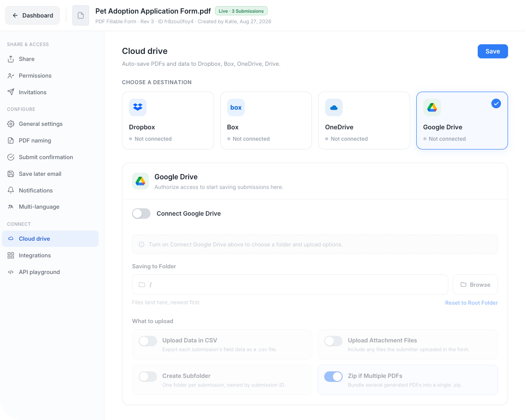This screenshot has width=526, height=420.
Task: Click the PDF naming file icon
Action: (11, 140)
